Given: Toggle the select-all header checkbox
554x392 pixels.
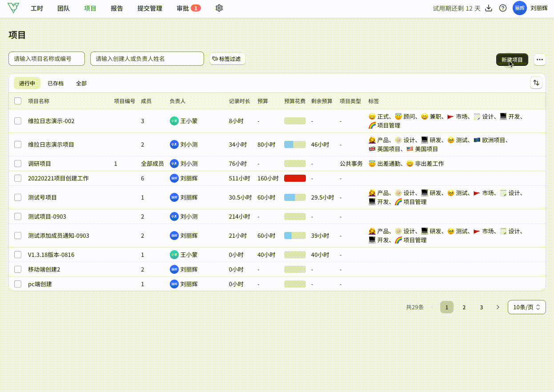Looking at the screenshot, I should click(18, 101).
